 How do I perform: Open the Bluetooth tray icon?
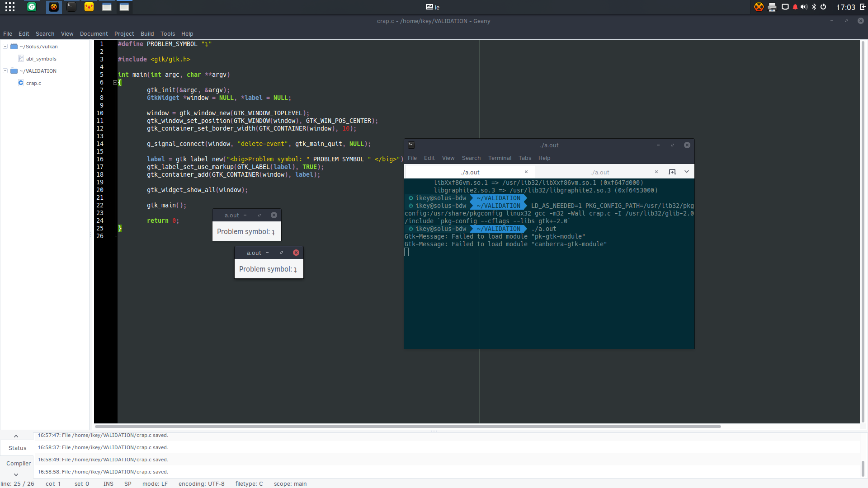[x=814, y=7]
